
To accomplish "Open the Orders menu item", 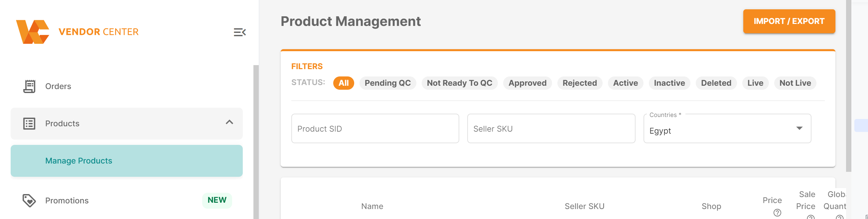I will [58, 86].
